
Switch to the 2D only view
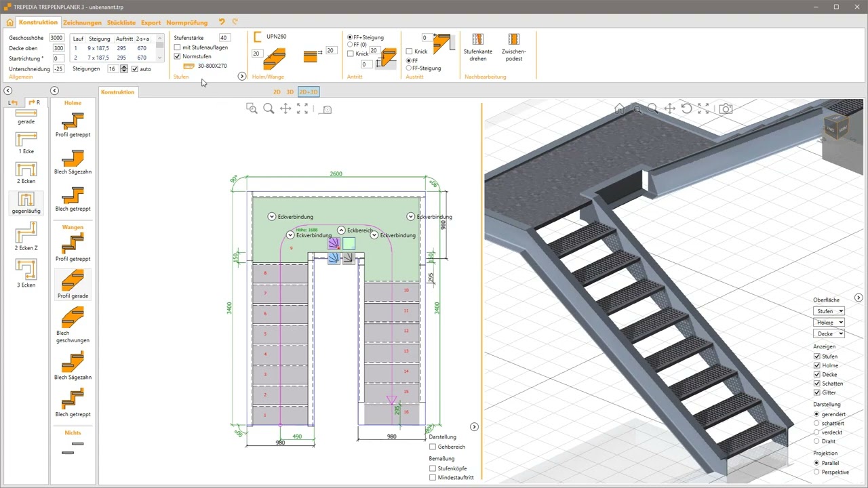click(277, 92)
